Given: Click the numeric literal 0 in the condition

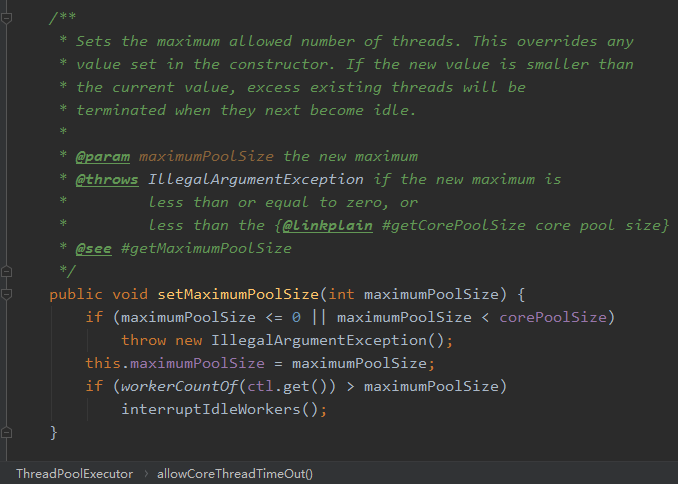Looking at the screenshot, I should click(296, 317).
